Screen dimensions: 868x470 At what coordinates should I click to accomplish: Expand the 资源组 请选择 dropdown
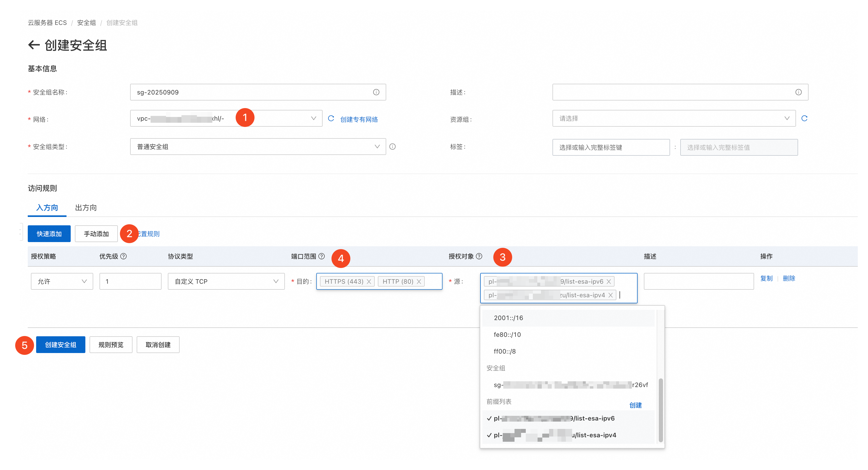(x=674, y=119)
